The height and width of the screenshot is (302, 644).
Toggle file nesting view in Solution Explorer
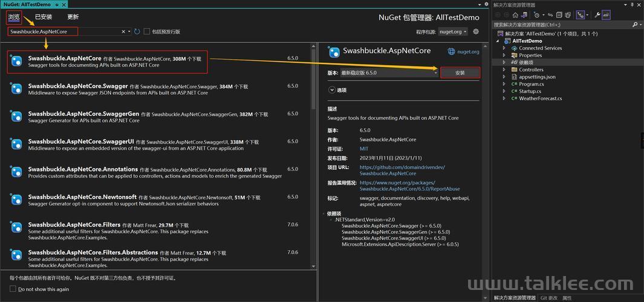(581, 14)
